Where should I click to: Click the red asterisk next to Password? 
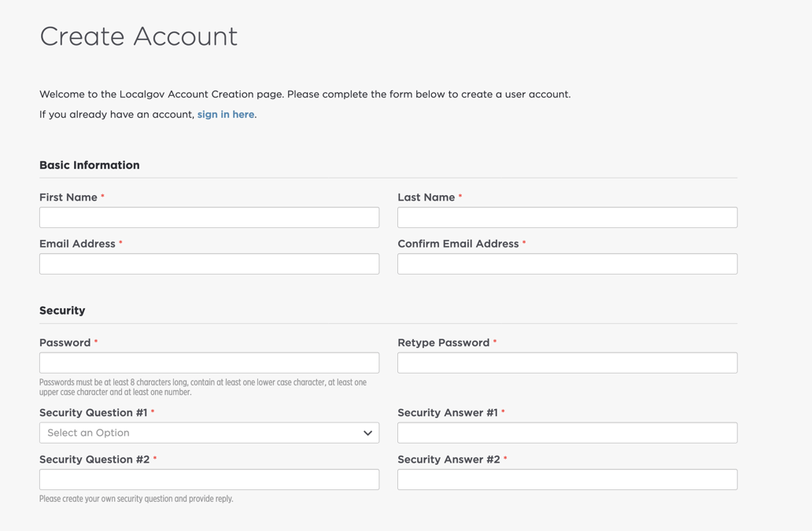point(95,342)
